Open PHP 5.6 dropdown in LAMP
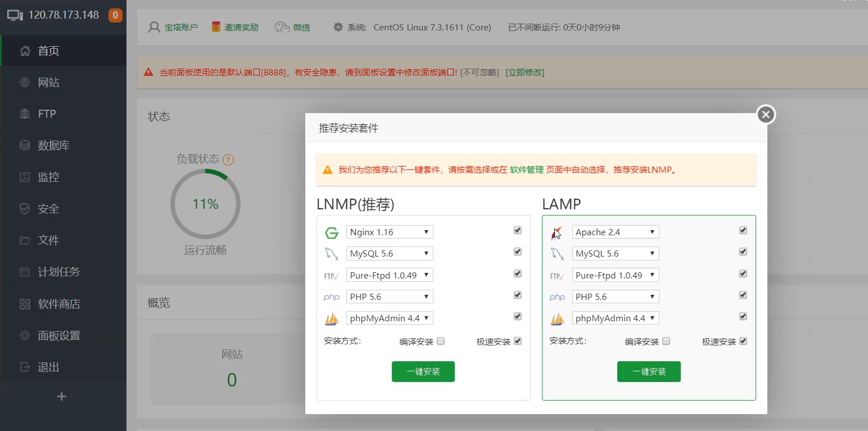Image resolution: width=868 pixels, height=431 pixels. click(x=616, y=297)
